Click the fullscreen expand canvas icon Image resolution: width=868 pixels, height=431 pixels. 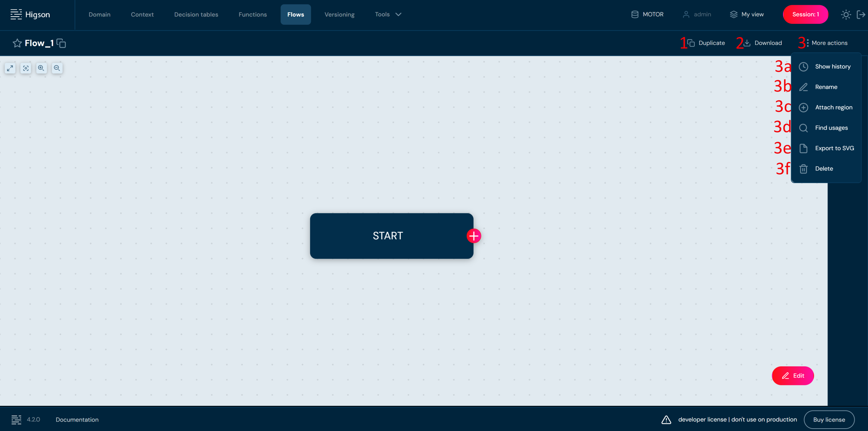point(10,68)
